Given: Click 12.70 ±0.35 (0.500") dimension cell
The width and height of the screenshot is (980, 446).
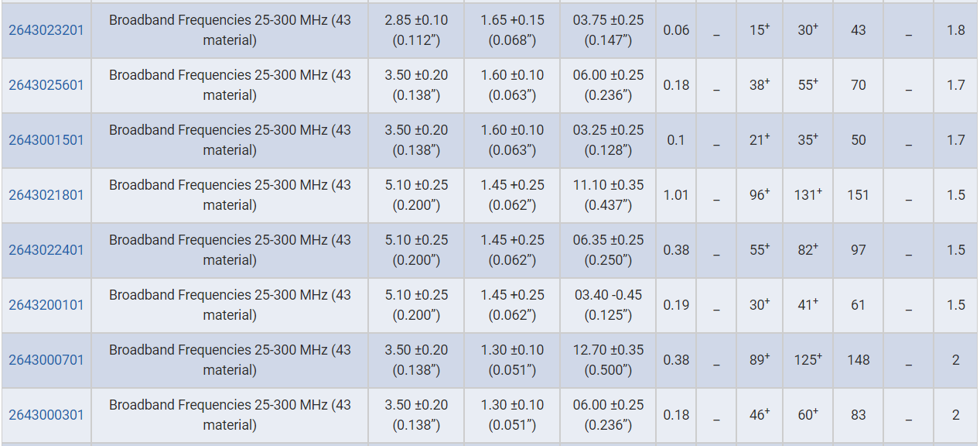Looking at the screenshot, I should (608, 360).
